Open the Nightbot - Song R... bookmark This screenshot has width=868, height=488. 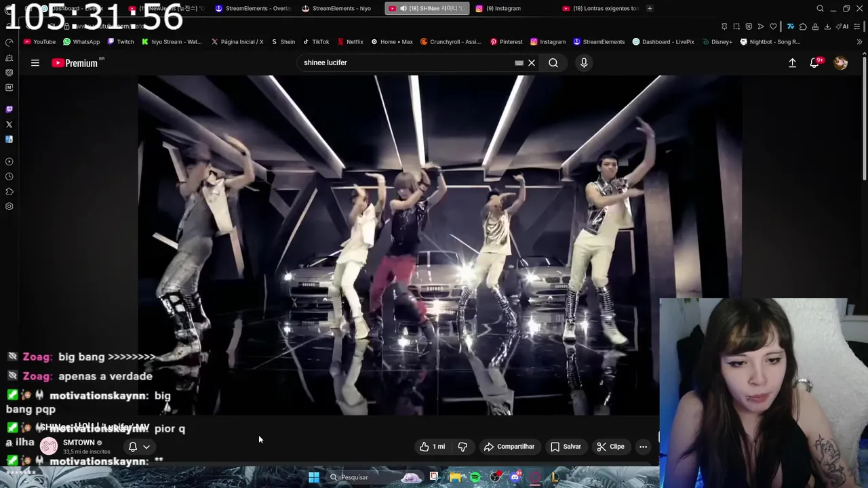coord(770,41)
